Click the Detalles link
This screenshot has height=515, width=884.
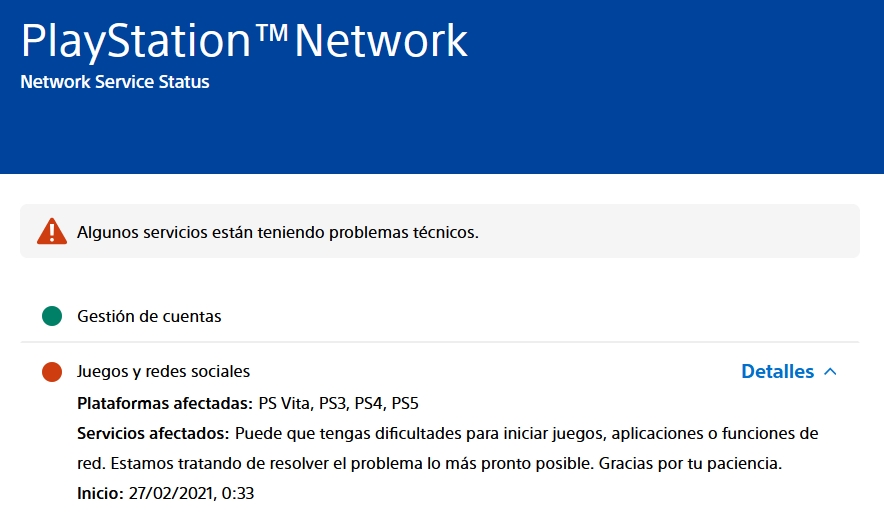pyautogui.click(x=777, y=372)
